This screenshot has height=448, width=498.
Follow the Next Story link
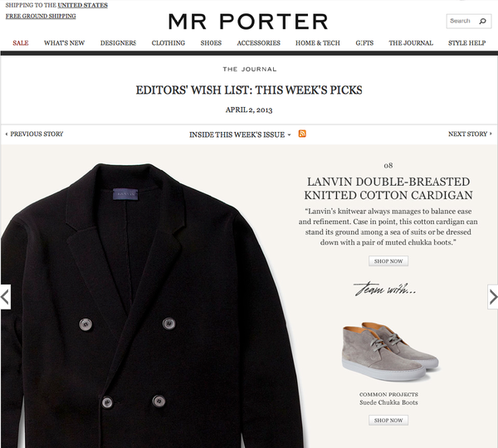coord(470,134)
